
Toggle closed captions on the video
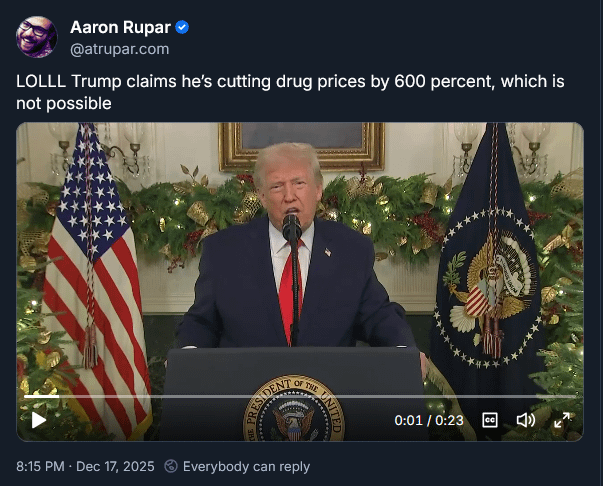click(490, 420)
